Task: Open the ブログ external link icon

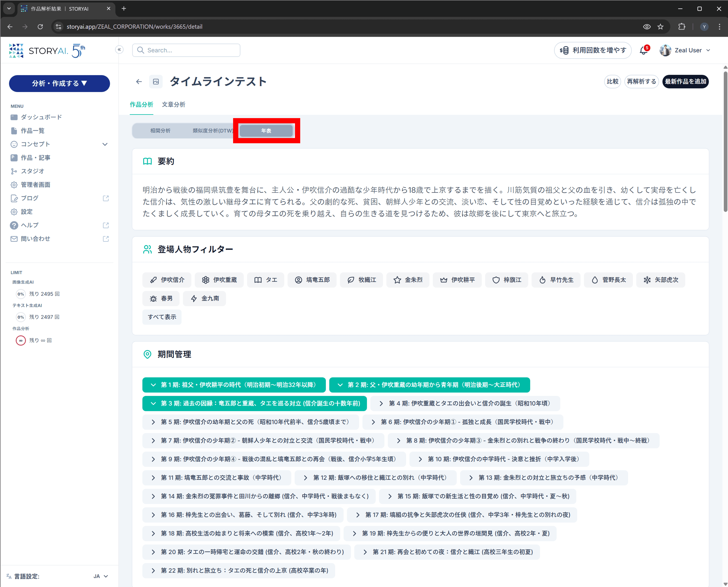Action: click(x=106, y=198)
